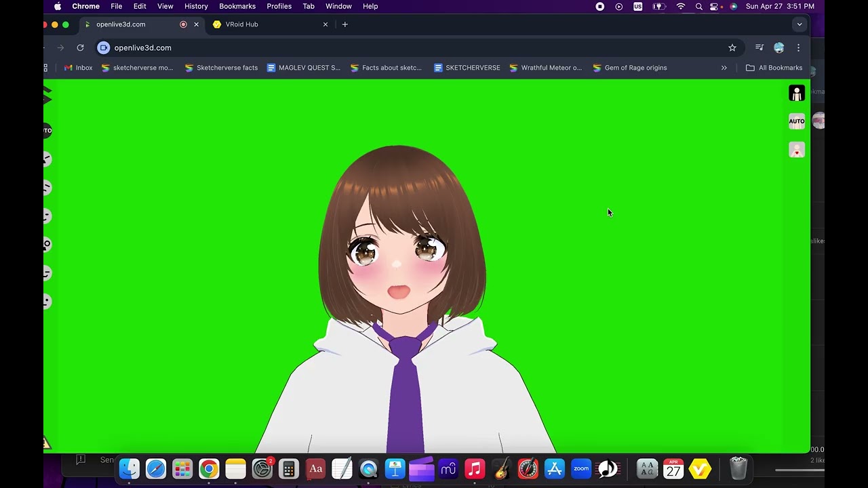
Task: Open a new browser tab
Action: click(345, 24)
